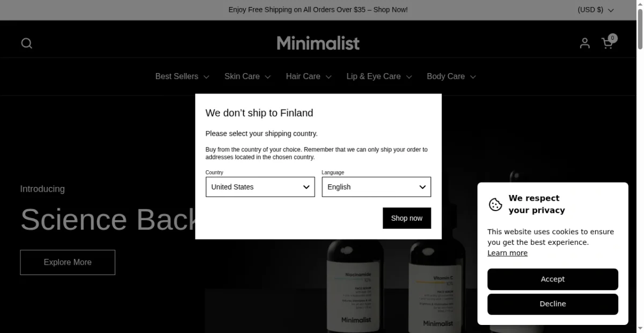Click the Minimalist logo
644x333 pixels.
318,43
